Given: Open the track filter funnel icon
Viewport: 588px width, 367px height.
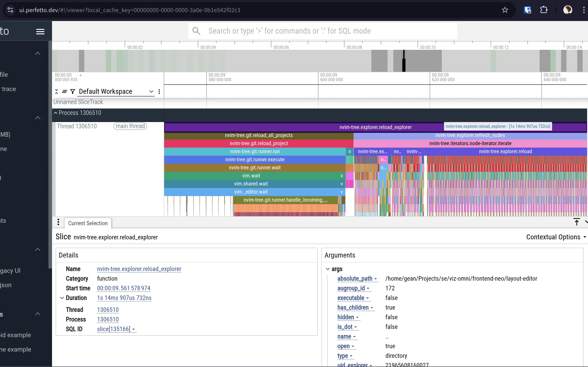Looking at the screenshot, I should coord(72,92).
